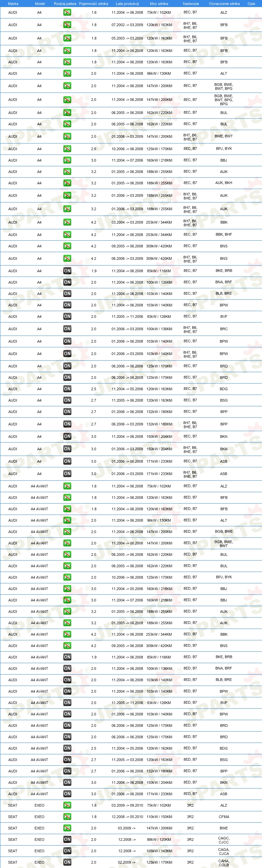This screenshot has width=262, height=868.
Task: Click the '03.2009 -> 09.2010' production years cell
Action: pyautogui.click(x=127, y=805)
